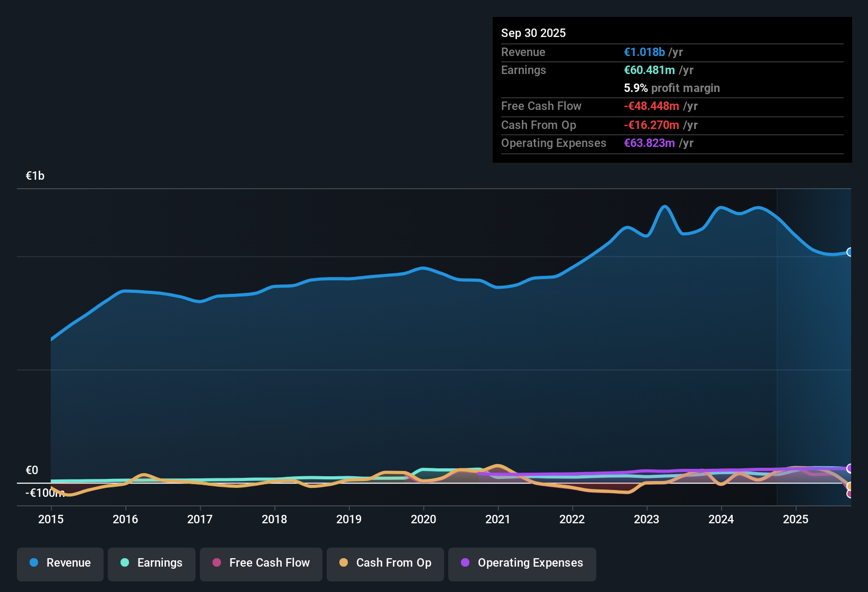868x592 pixels.
Task: Toggle visibility of the Revenue series
Action: click(x=60, y=564)
